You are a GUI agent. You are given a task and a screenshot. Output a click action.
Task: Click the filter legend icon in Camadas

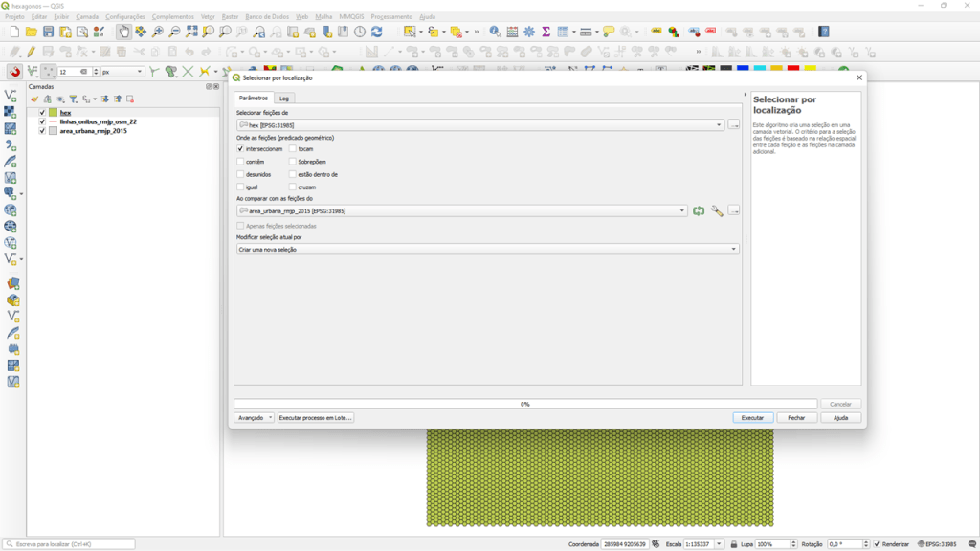73,99
